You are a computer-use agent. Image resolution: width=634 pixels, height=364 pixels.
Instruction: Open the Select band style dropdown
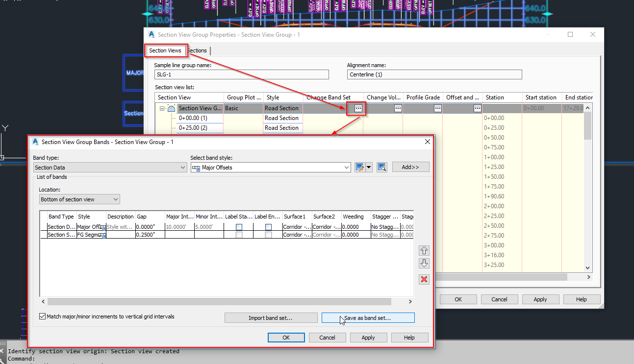[347, 167]
